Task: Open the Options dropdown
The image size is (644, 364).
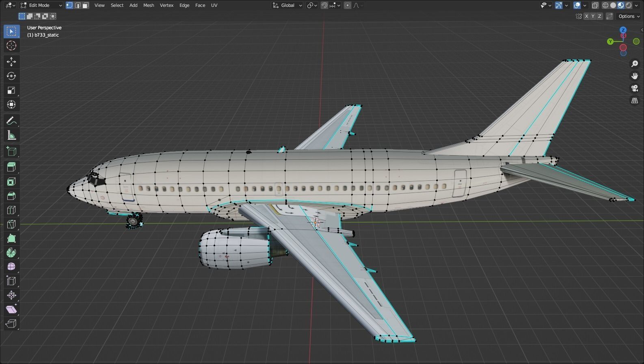Action: (629, 16)
